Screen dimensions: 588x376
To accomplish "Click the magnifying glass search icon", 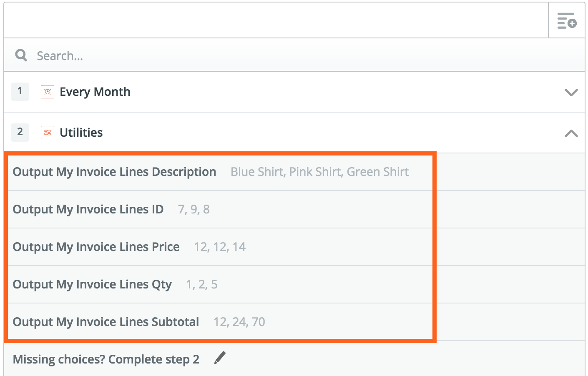I will tap(21, 55).
